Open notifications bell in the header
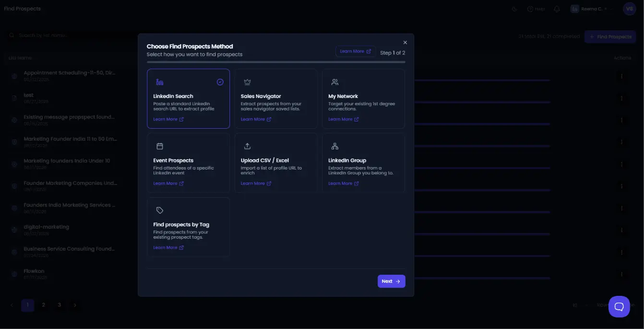Image resolution: width=644 pixels, height=329 pixels. click(557, 9)
